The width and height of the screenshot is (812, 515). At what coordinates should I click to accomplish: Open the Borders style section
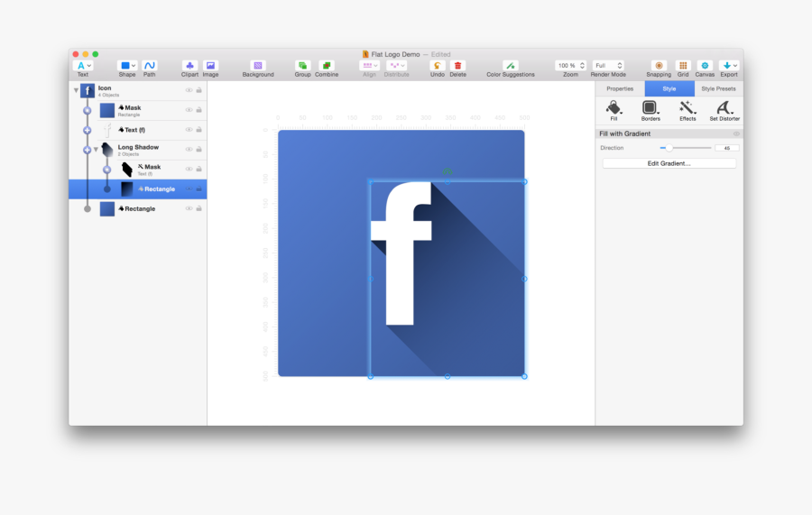coord(651,110)
